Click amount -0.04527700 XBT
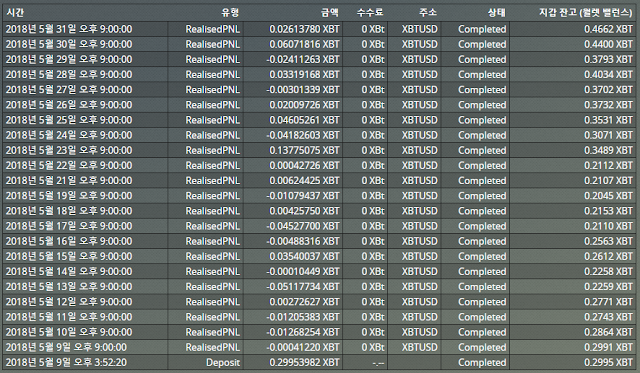 click(303, 226)
